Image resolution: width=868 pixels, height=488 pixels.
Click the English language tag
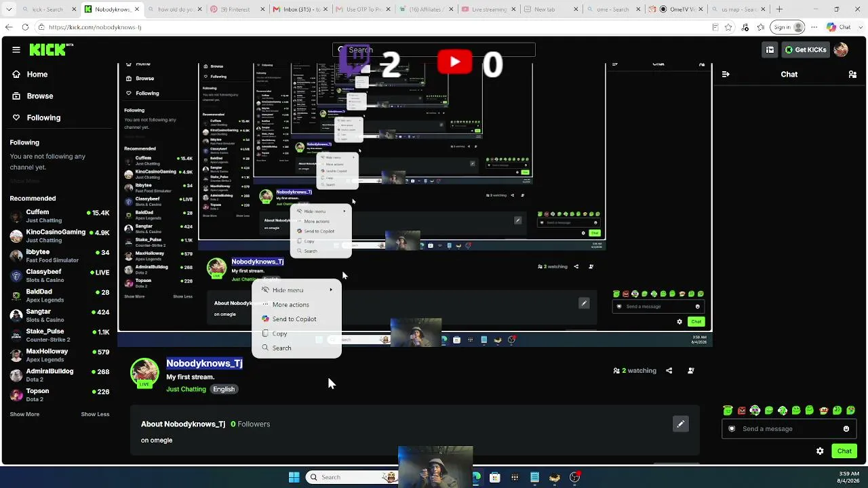224,390
